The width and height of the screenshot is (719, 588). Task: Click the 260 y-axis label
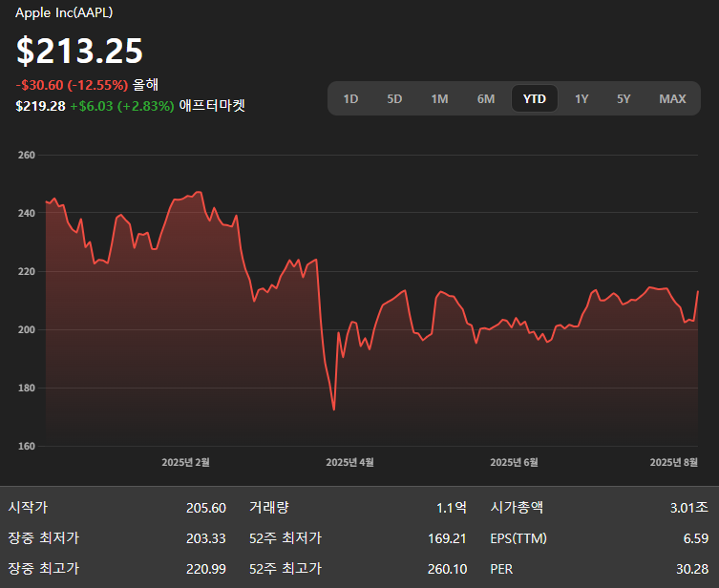click(27, 155)
